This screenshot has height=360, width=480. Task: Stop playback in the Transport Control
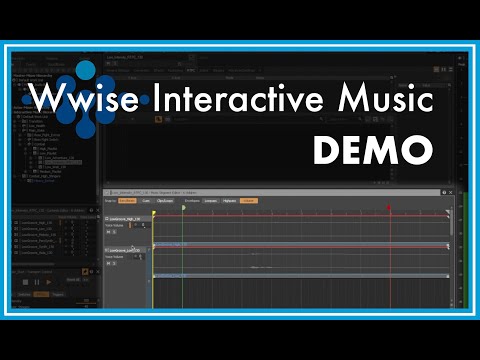point(25,282)
